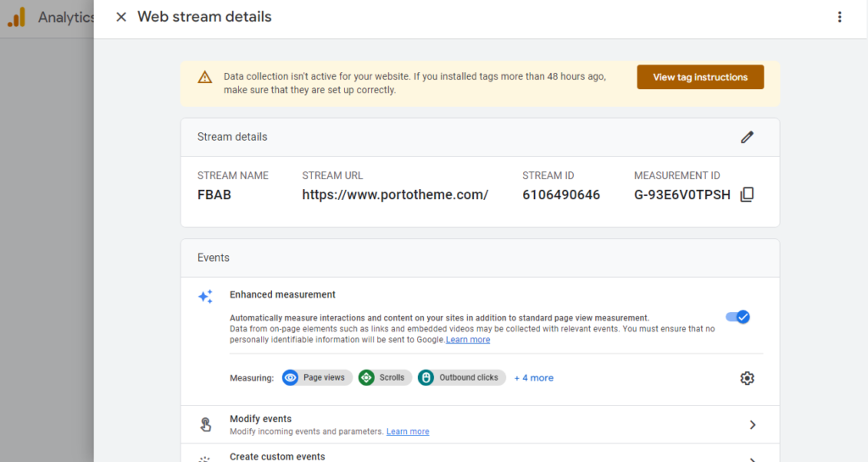868x462 pixels.
Task: Click the warning triangle icon in banner
Action: (205, 77)
